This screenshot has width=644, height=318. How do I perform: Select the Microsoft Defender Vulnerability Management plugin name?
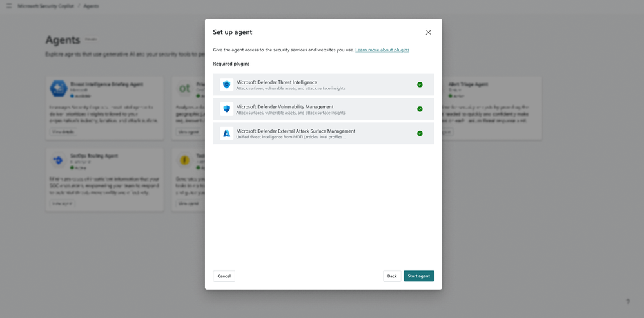tap(285, 107)
